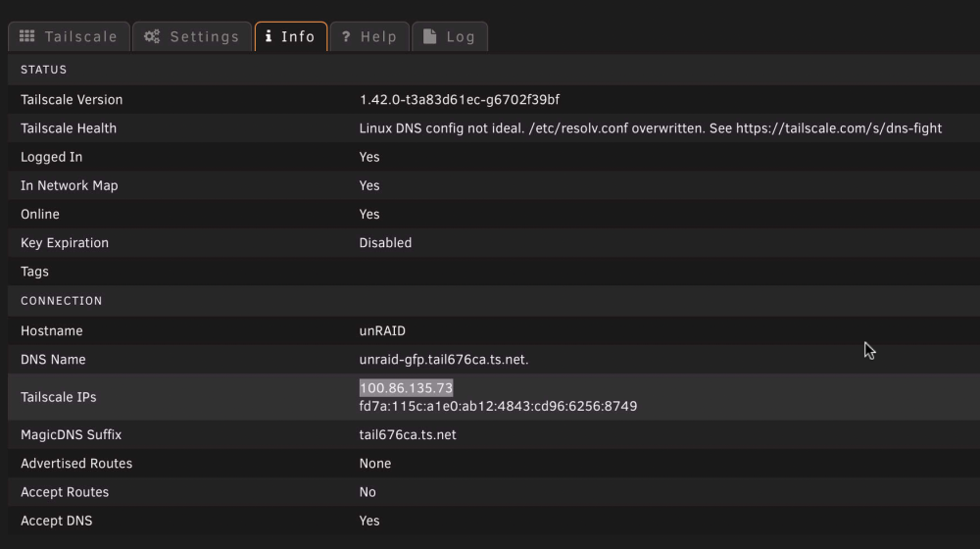Click the hostname value unRAID
Image resolution: width=980 pixels, height=549 pixels.
pos(382,330)
